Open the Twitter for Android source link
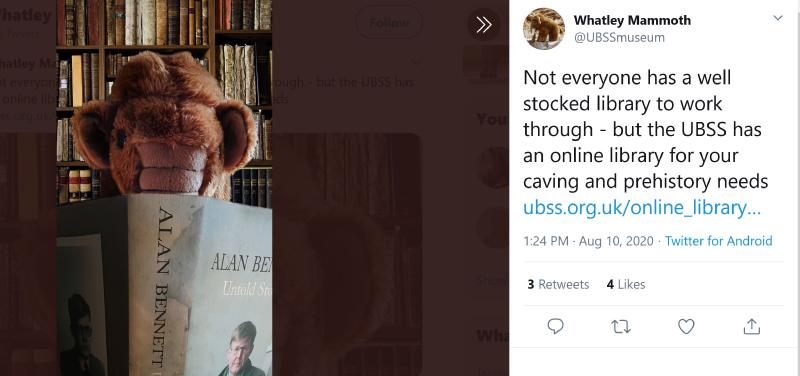The height and width of the screenshot is (376, 800). (719, 241)
